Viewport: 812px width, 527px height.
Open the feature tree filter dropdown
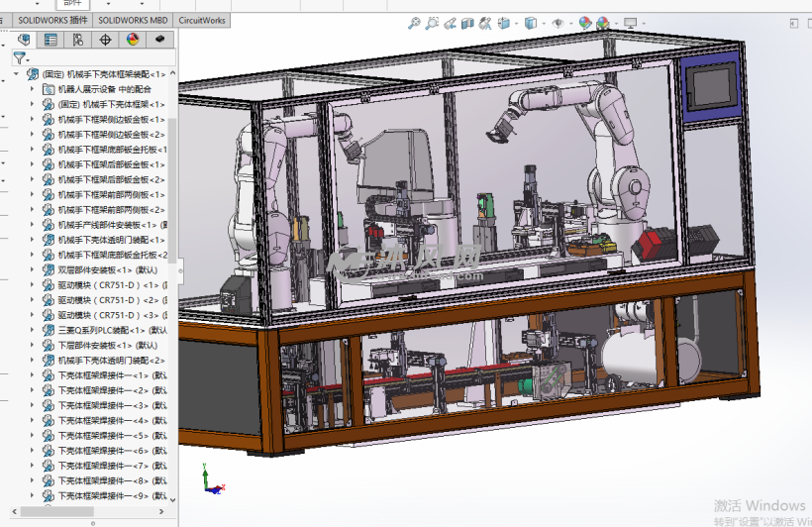pyautogui.click(x=20, y=58)
